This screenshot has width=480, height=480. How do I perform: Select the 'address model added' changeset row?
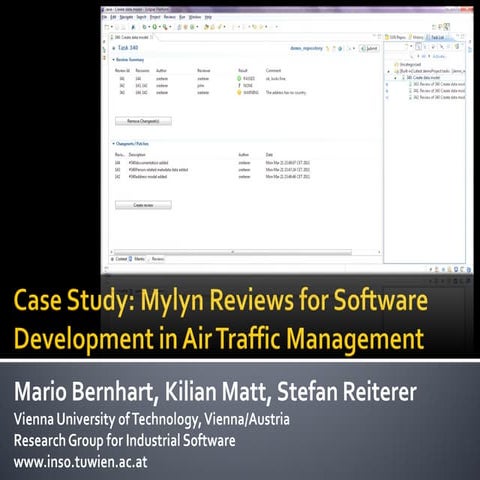tap(212, 177)
